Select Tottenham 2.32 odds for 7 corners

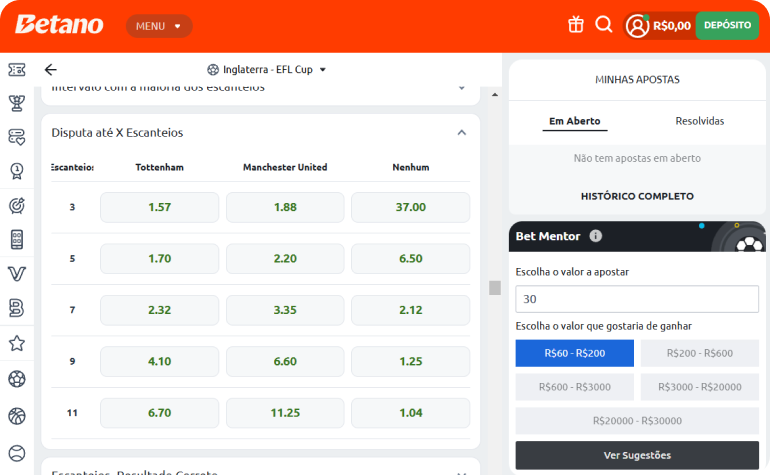click(160, 310)
